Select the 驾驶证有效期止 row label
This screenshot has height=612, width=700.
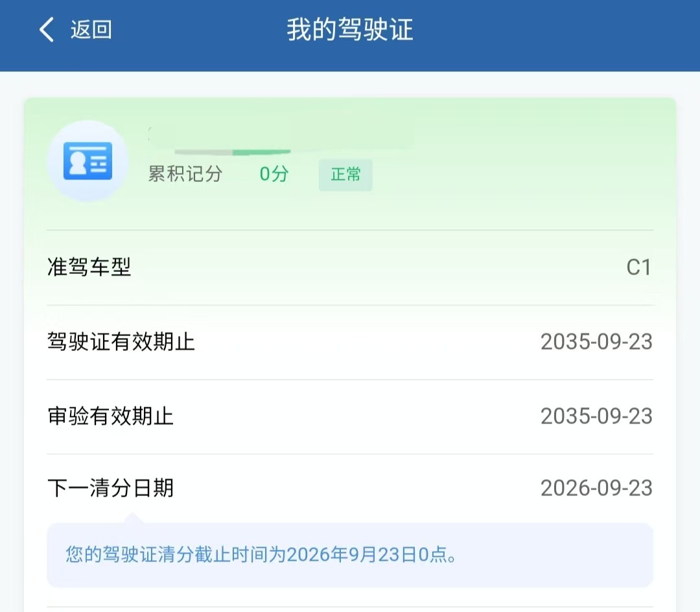[121, 342]
